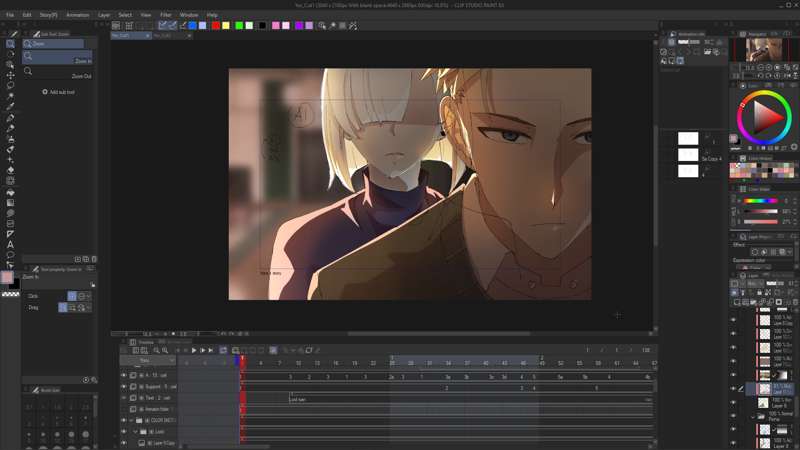Select the Rotate view tool
Image resolution: width=800 pixels, height=450 pixels.
[10, 54]
